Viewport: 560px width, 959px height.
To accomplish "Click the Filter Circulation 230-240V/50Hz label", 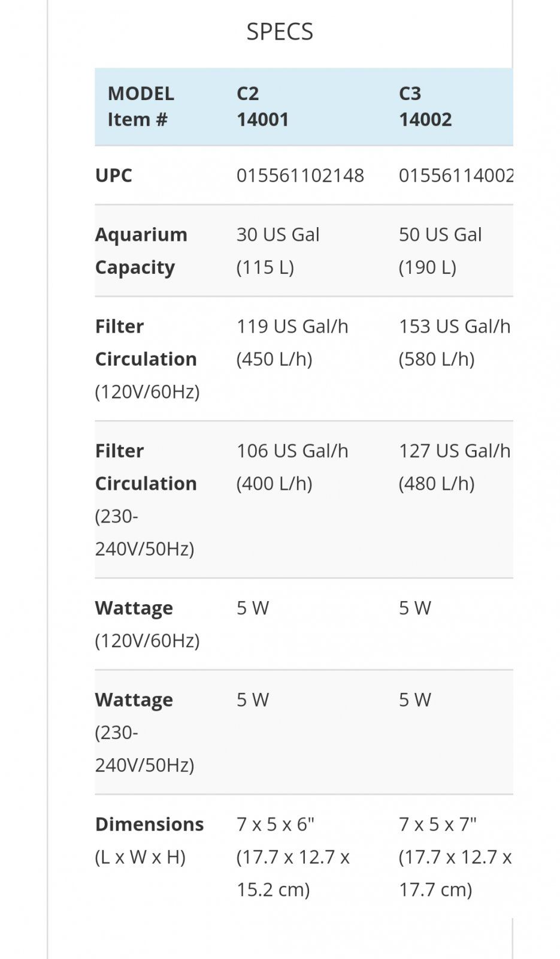I will click(x=146, y=499).
